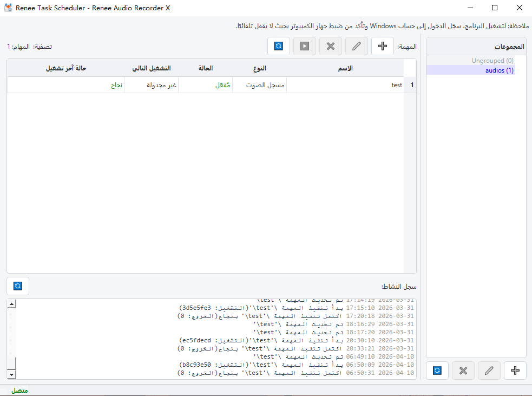Click the الحالة column header
Screen dimensions: 532x396
click(206, 68)
